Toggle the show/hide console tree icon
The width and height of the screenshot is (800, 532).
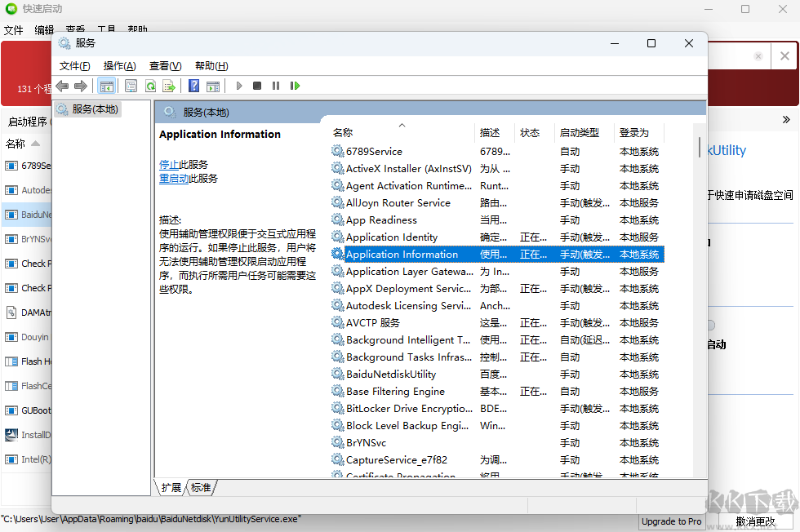click(x=107, y=86)
